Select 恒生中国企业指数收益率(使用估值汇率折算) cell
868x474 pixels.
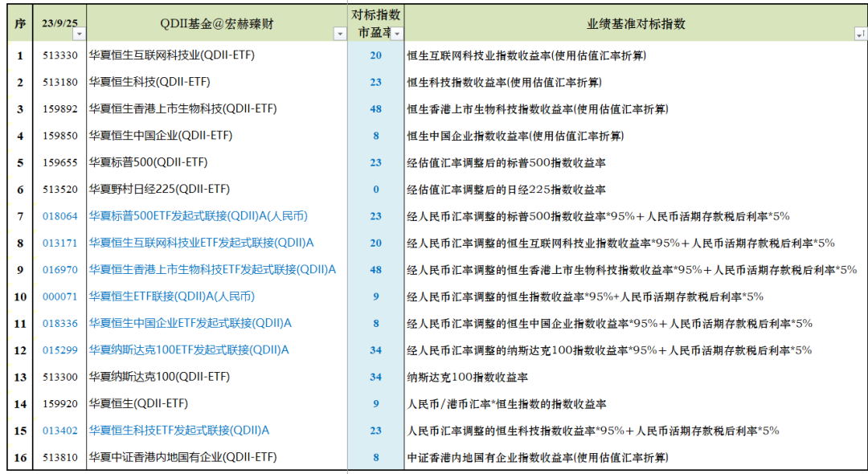(x=636, y=136)
